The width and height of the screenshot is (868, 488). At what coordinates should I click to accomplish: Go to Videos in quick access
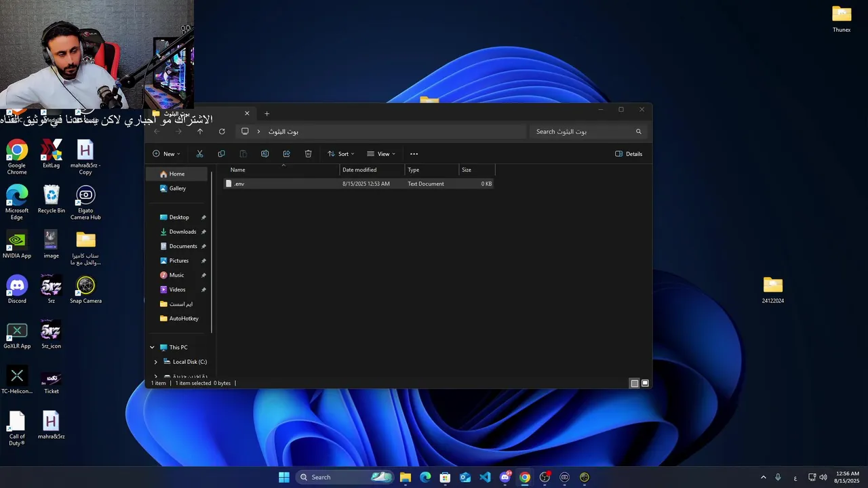tap(178, 289)
